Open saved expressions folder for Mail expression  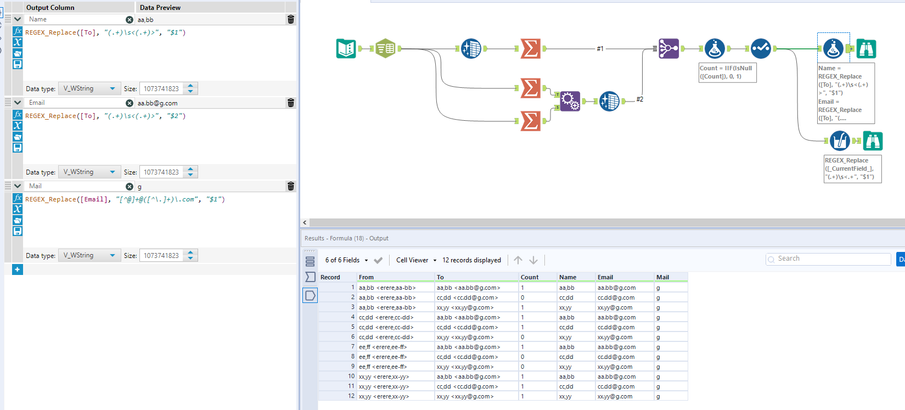click(x=17, y=219)
